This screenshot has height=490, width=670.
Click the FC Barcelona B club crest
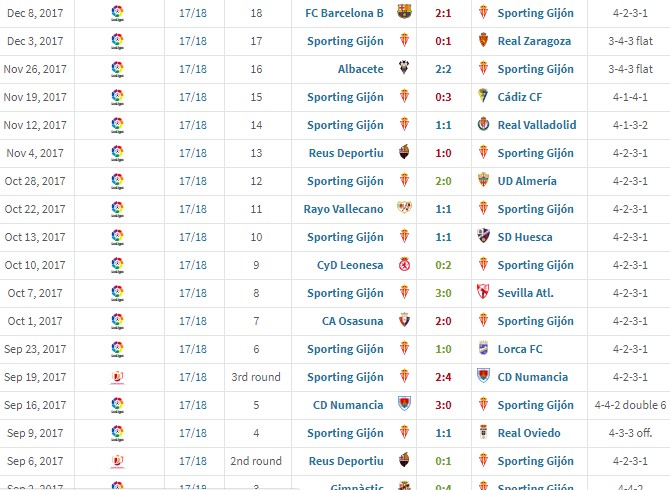pyautogui.click(x=404, y=12)
